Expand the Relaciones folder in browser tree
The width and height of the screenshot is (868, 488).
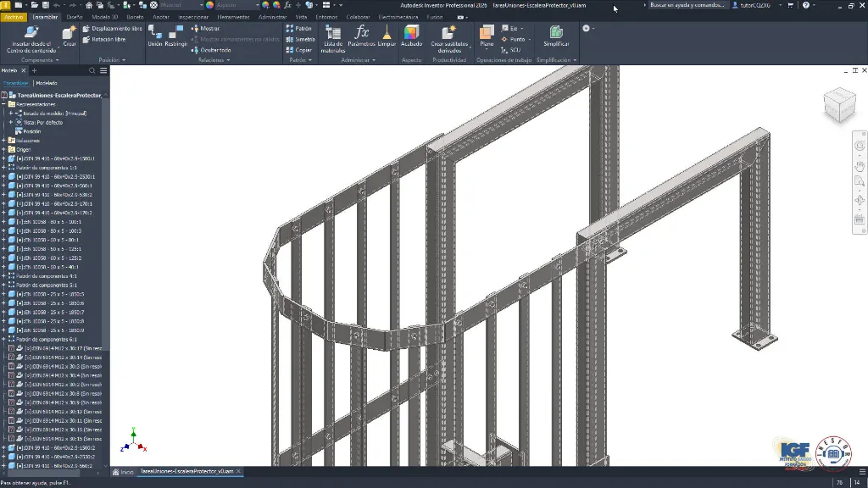coord(4,141)
